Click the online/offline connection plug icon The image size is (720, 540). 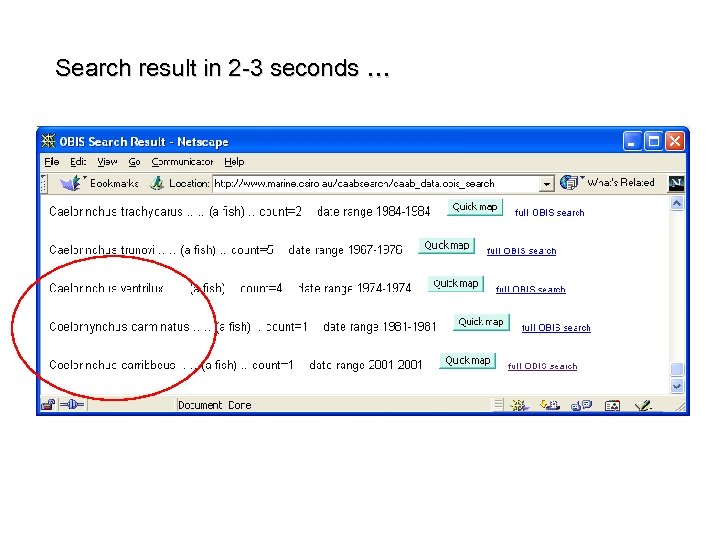(73, 405)
